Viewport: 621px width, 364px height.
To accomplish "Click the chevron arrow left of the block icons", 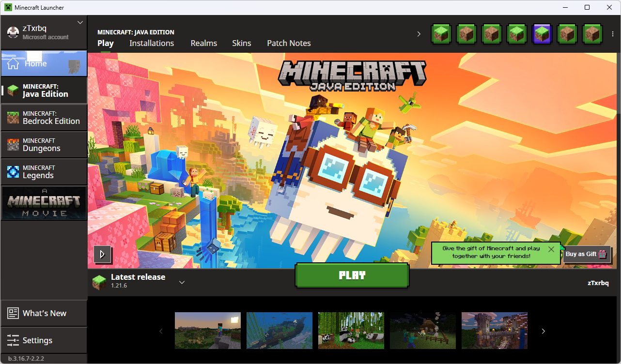I will pyautogui.click(x=419, y=34).
